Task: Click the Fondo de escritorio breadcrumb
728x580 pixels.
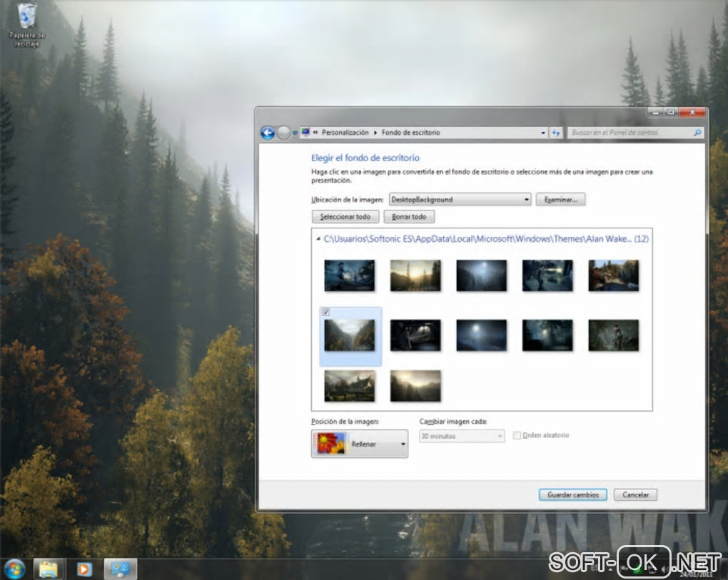Action: pyautogui.click(x=410, y=133)
